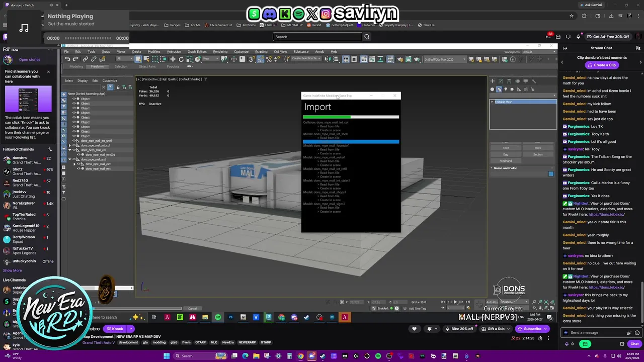Image resolution: width=644 pixels, height=362 pixels.
Task: Toggle the Twitch heart follow button
Action: pos(414,329)
